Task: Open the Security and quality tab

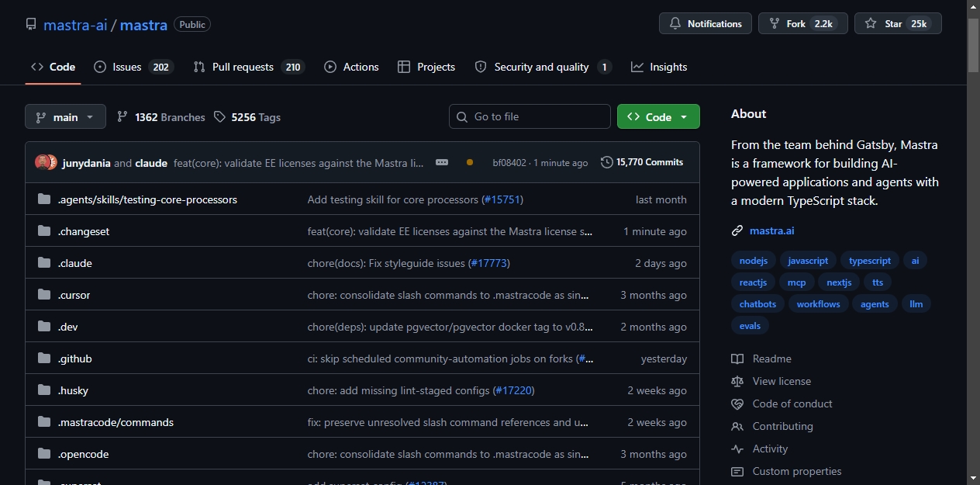Action: 543,67
